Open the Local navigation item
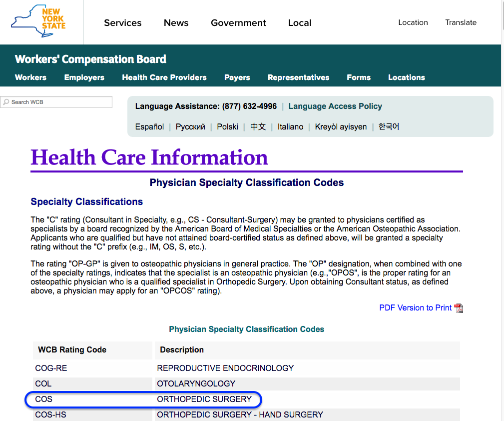The width and height of the screenshot is (504, 421). [299, 23]
